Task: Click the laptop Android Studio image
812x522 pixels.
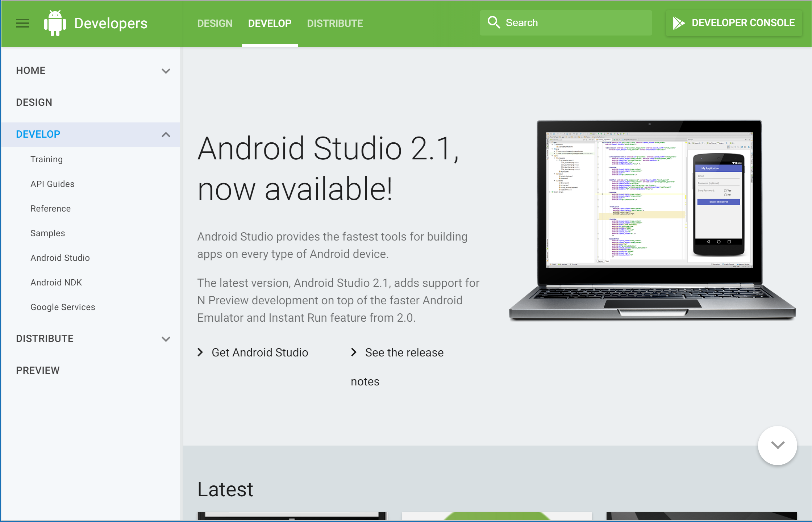Action: (652, 220)
